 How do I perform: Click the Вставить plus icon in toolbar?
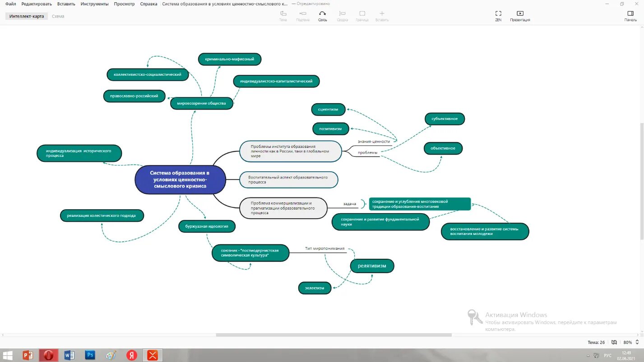pos(382,14)
